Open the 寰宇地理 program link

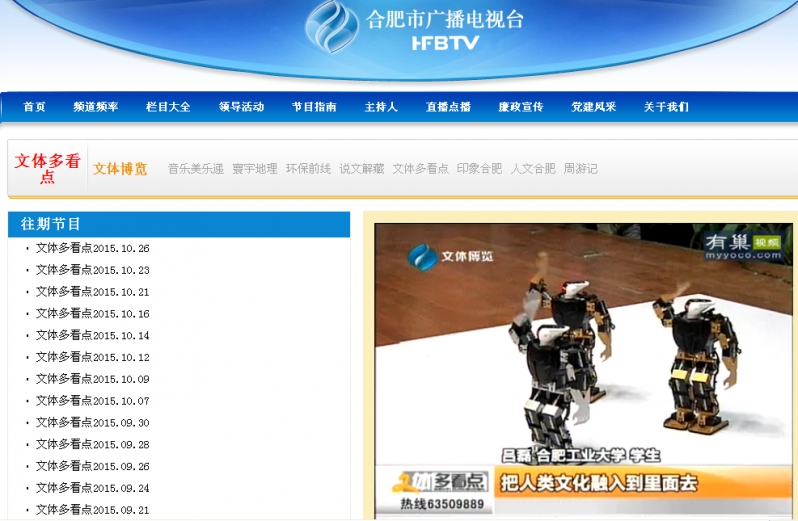coord(255,169)
